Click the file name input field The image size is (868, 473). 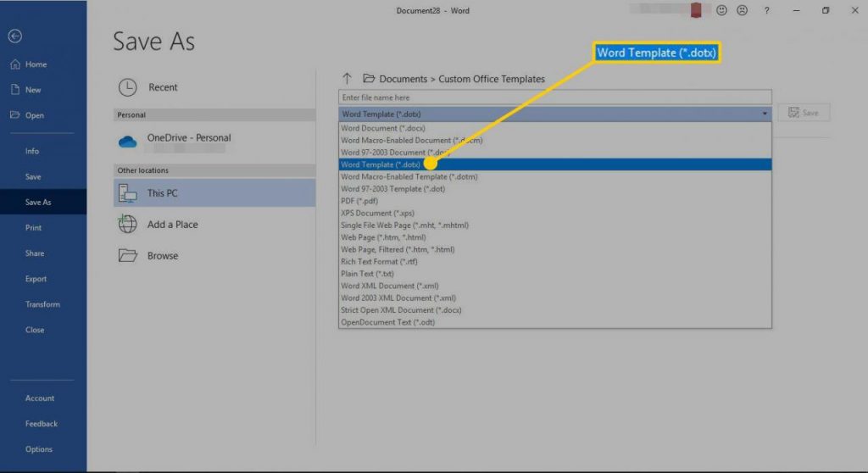point(554,97)
